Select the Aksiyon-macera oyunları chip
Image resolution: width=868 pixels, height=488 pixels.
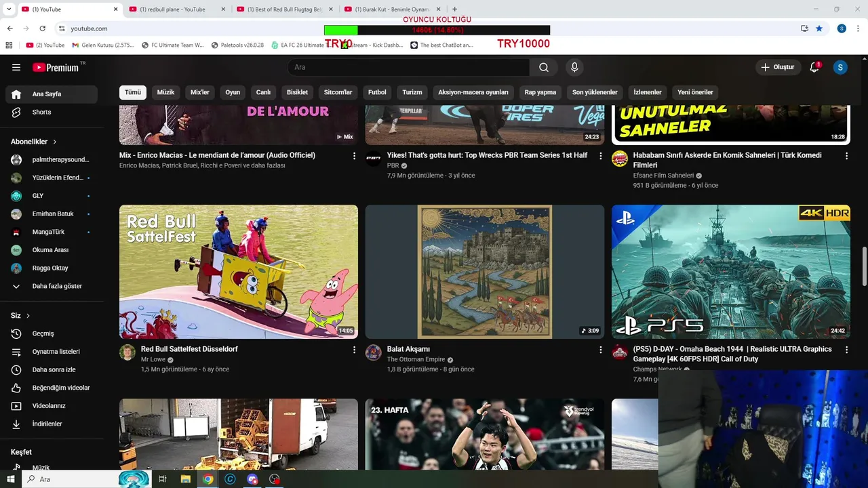point(473,92)
